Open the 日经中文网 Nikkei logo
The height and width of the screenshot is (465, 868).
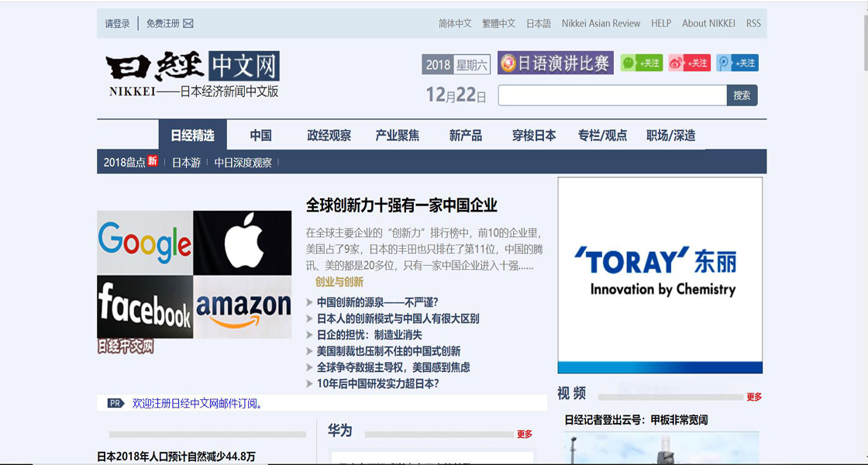point(193,74)
